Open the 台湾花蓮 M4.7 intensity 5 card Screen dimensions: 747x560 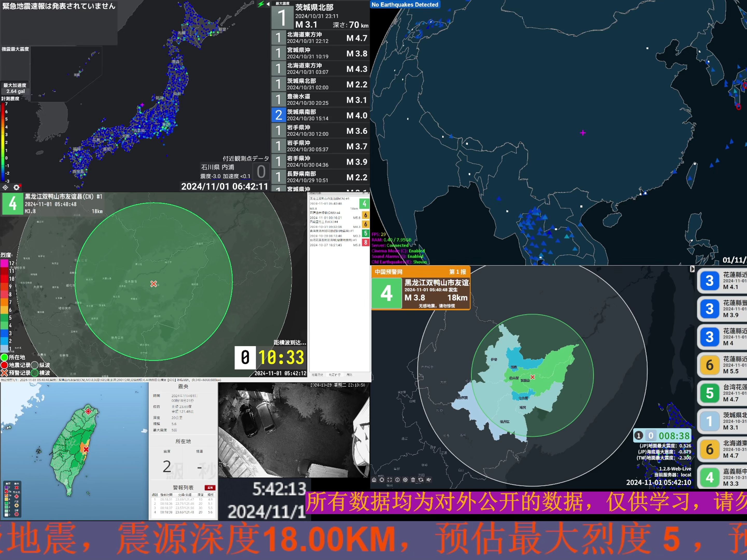722,393
